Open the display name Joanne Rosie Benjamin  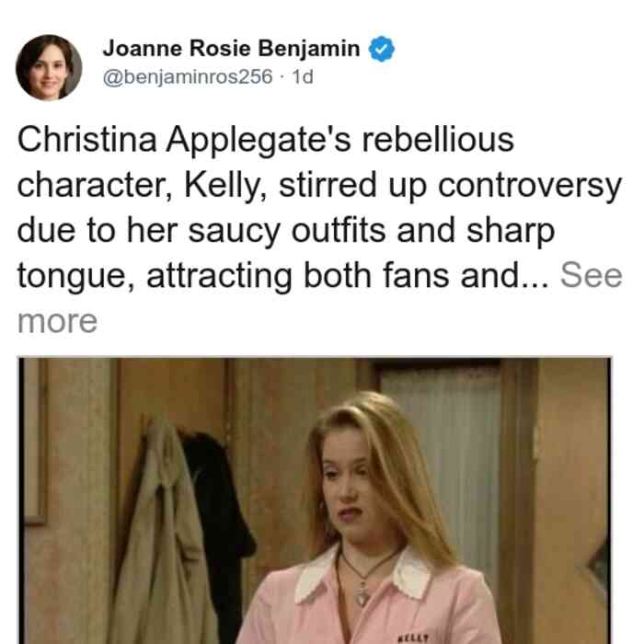[x=231, y=49]
